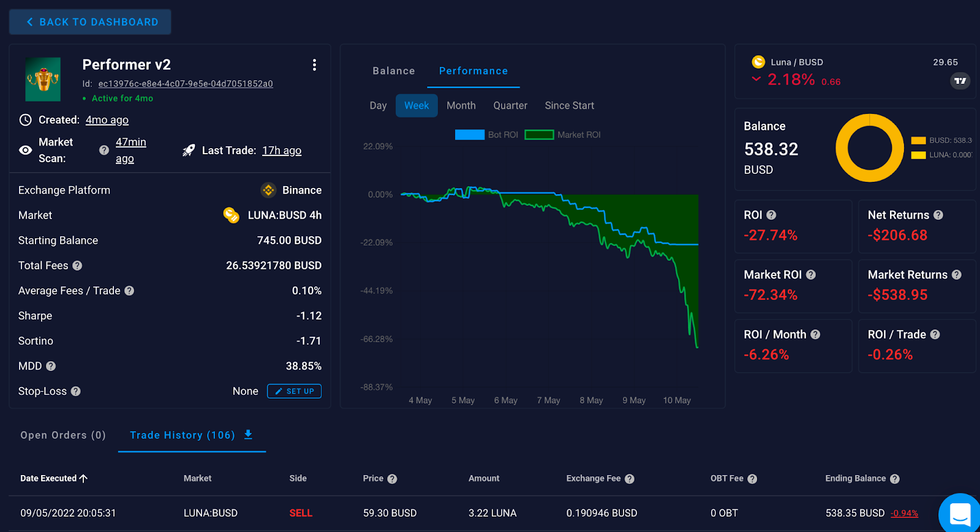Show the ROI / Month help tooltip
Viewport: 980px width, 532px height.
pyautogui.click(x=815, y=334)
